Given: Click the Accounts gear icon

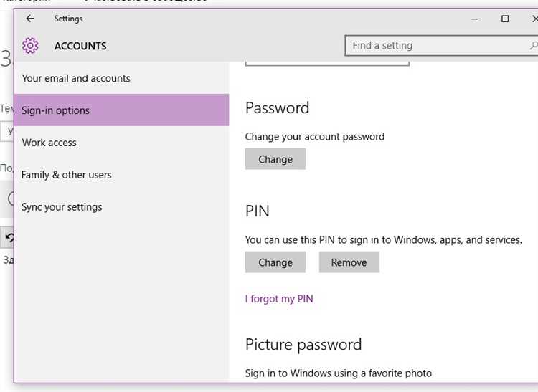Looking at the screenshot, I should 30,46.
